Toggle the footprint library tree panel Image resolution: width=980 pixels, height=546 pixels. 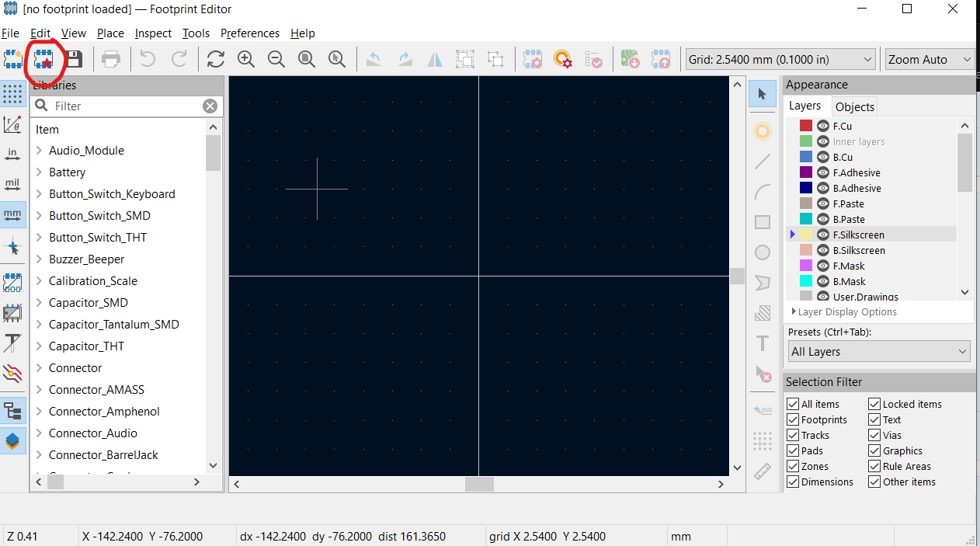pos(12,411)
